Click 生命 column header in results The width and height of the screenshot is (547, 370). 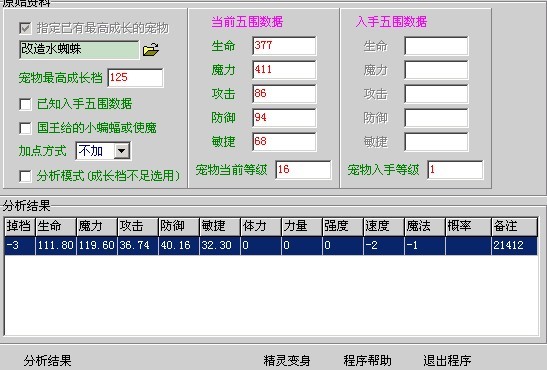(56, 227)
